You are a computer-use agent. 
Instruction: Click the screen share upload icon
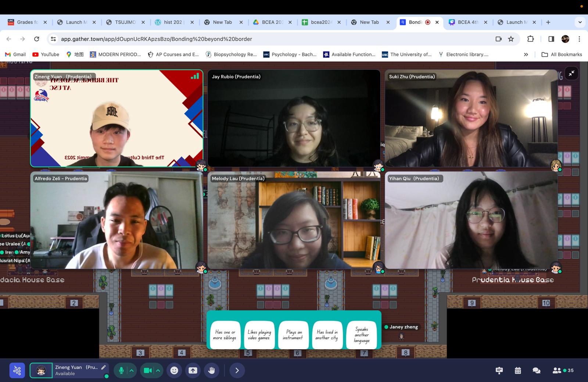point(193,370)
